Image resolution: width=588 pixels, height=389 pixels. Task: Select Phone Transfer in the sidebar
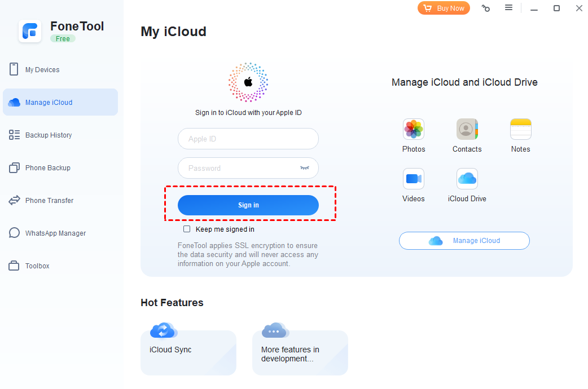pyautogui.click(x=50, y=200)
